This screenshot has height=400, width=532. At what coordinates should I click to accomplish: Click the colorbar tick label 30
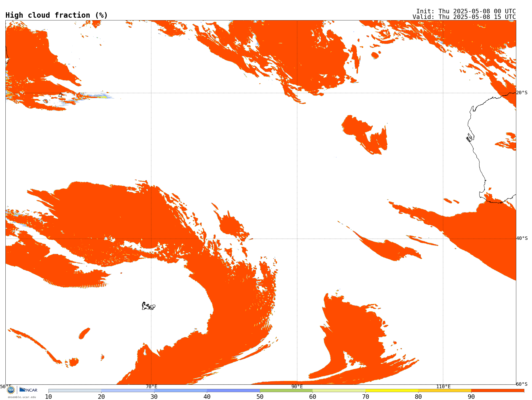point(154,397)
